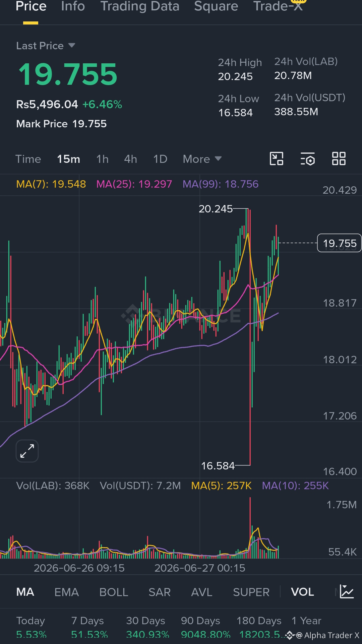Tap the 2026-06-27 00:15 time label
Viewport: 362px width, 644px height.
pos(200,568)
